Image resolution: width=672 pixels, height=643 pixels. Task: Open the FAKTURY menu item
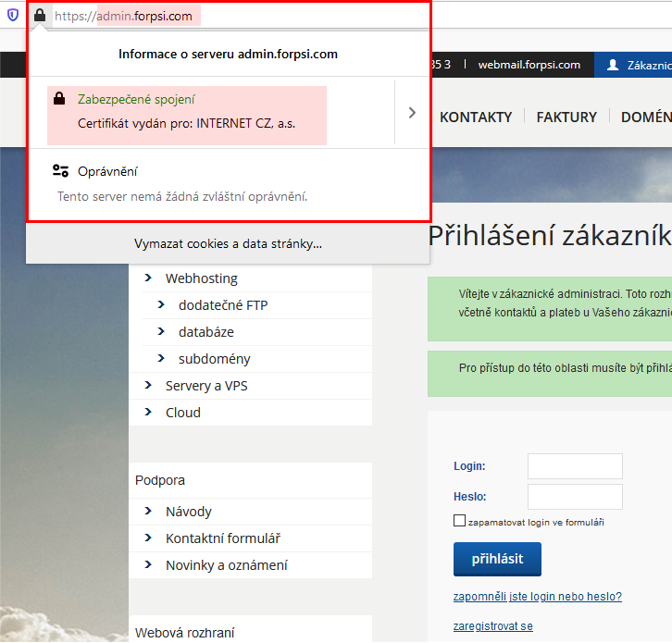coord(566,117)
